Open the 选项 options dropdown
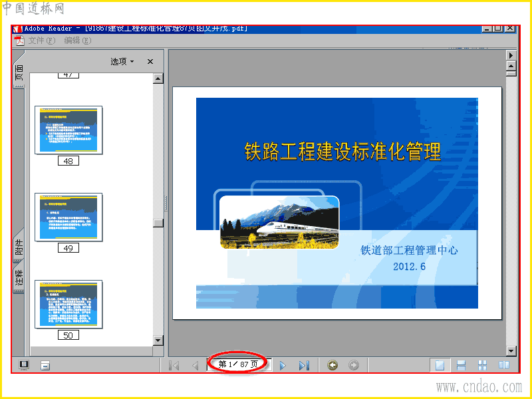Screen dimensions: 532x399 point(122,61)
